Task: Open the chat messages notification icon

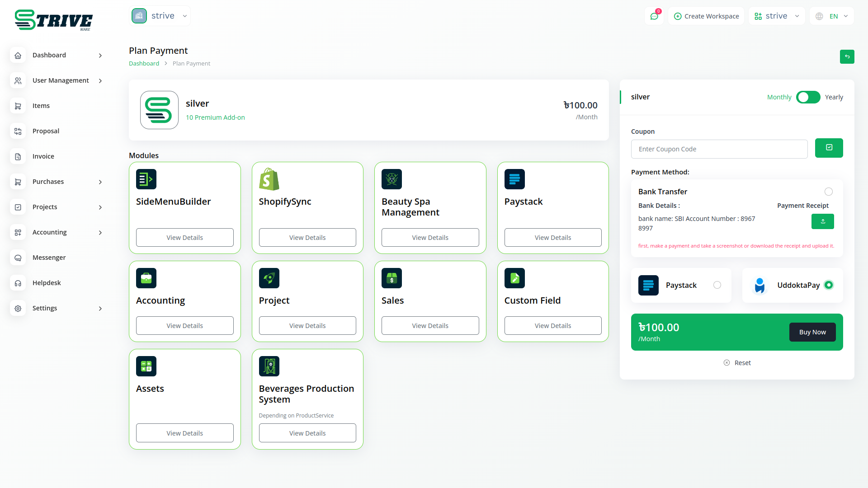Action: pos(654,16)
